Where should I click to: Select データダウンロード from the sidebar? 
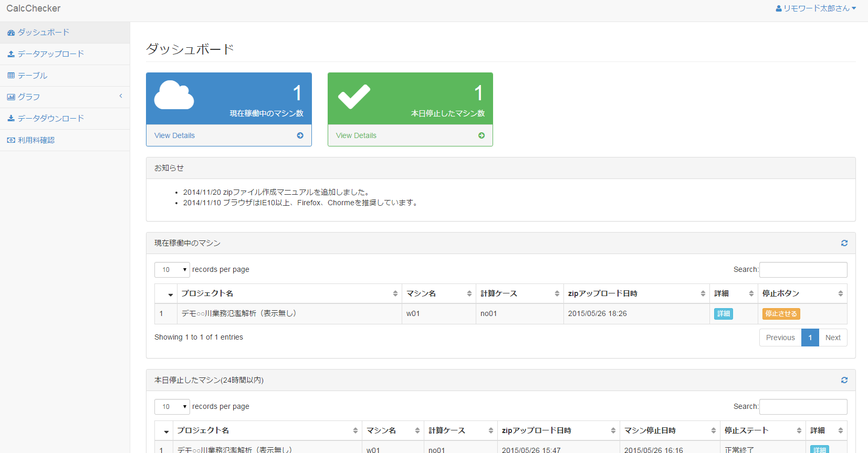(50, 119)
